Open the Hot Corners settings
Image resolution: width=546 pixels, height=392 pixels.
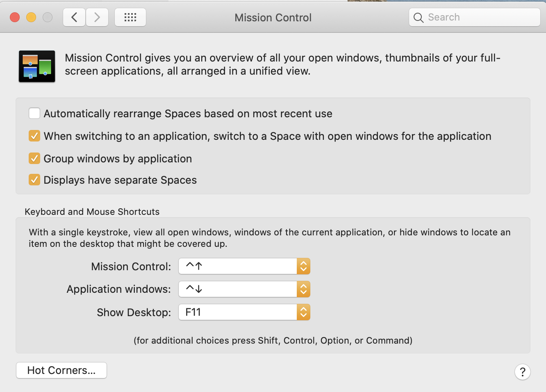[x=61, y=370]
